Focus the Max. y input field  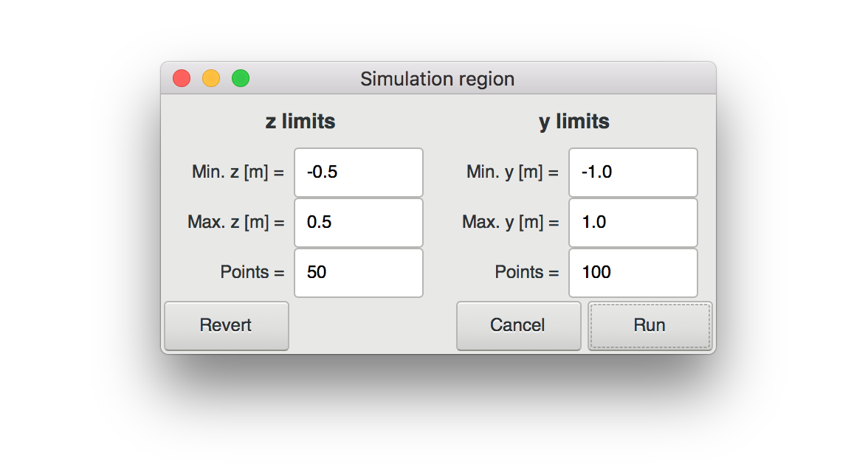coord(633,222)
